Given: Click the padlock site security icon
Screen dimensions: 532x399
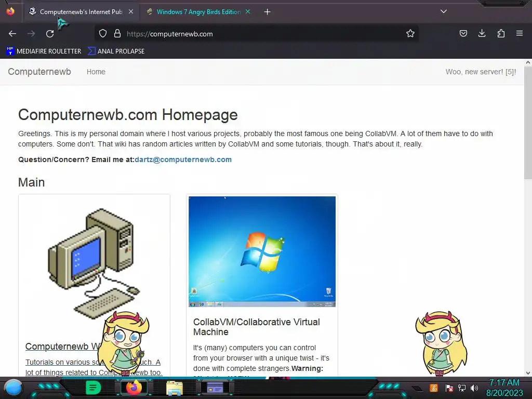Looking at the screenshot, I should pyautogui.click(x=117, y=34).
